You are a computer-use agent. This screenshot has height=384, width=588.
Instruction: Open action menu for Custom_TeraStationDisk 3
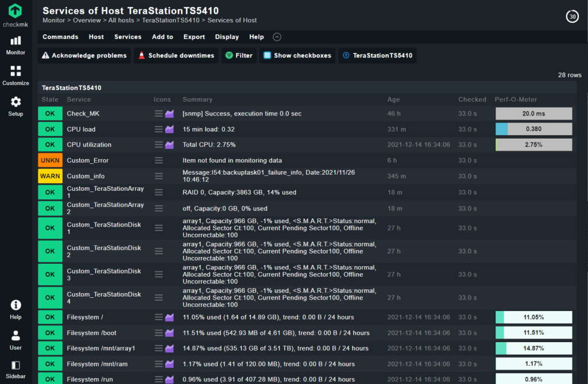click(158, 274)
